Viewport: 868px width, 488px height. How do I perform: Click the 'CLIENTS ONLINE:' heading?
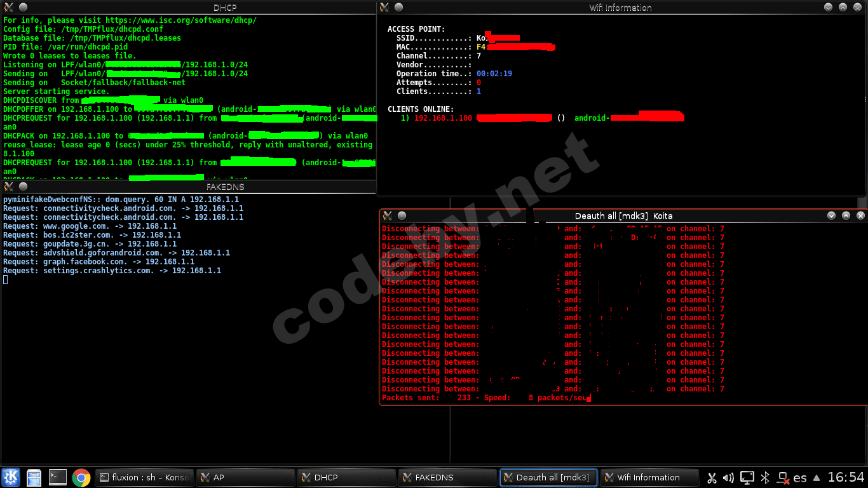coord(421,109)
